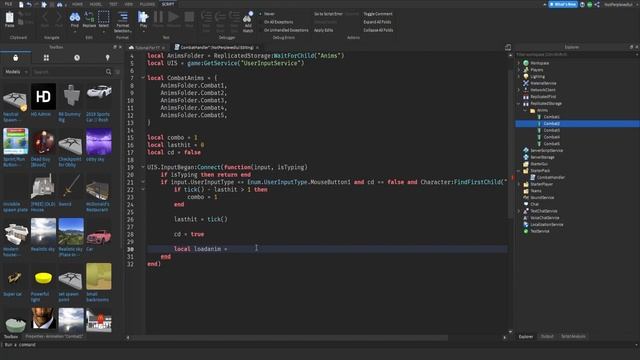Click the Toolbox search magnifier icon
Image resolution: width=640 pixels, height=360 pixels.
pyautogui.click(x=109, y=72)
